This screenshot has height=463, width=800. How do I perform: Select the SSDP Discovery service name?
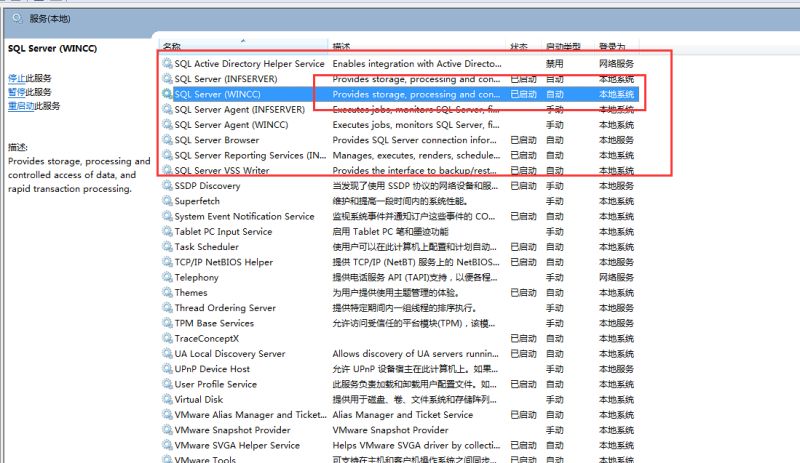pos(207,185)
